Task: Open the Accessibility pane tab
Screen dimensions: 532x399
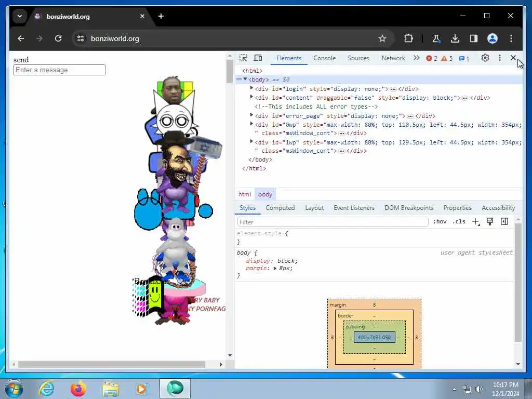Action: [498, 208]
